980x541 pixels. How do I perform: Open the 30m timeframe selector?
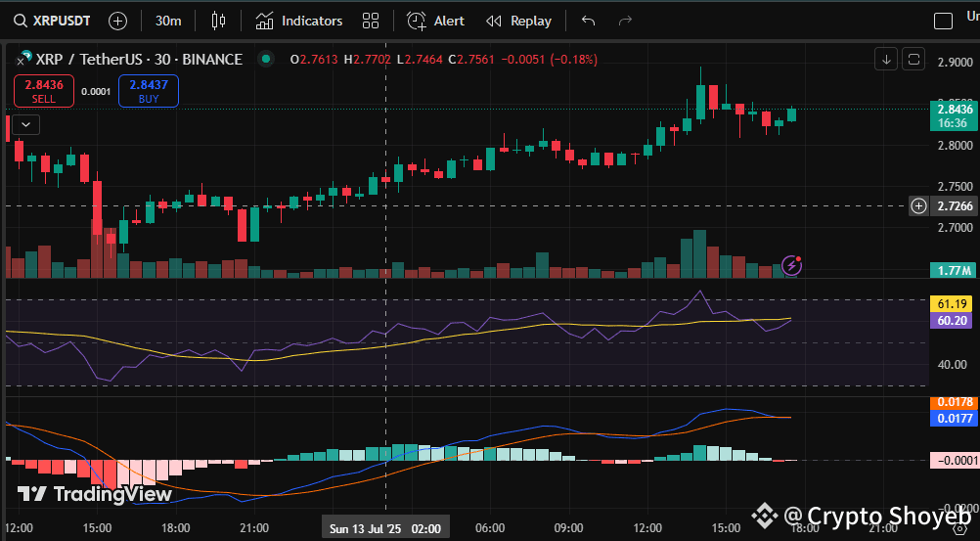168,21
